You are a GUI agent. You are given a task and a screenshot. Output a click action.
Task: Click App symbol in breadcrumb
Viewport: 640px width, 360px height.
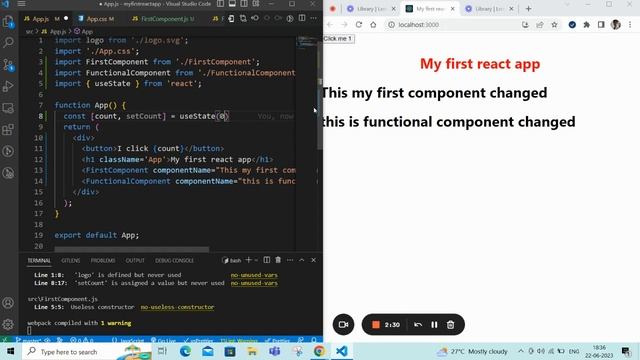click(x=84, y=31)
